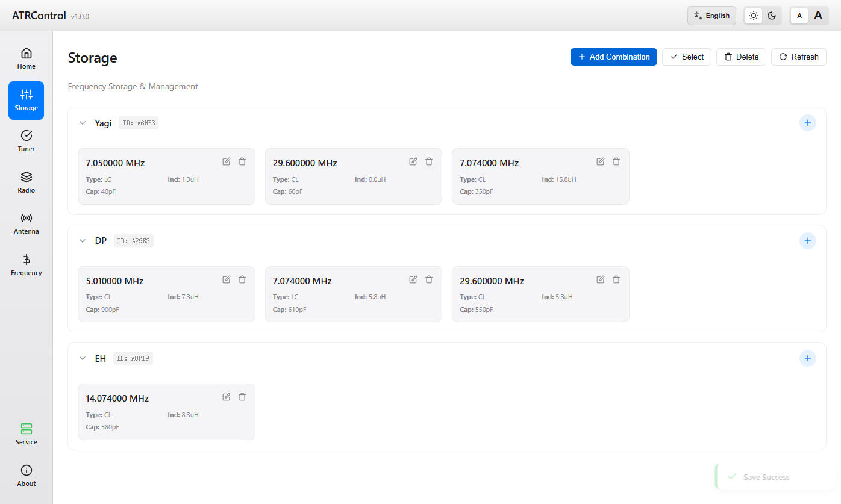Edit the Yagi 7.050000 MHz entry
Screen dimensions: 841x504
tap(227, 161)
